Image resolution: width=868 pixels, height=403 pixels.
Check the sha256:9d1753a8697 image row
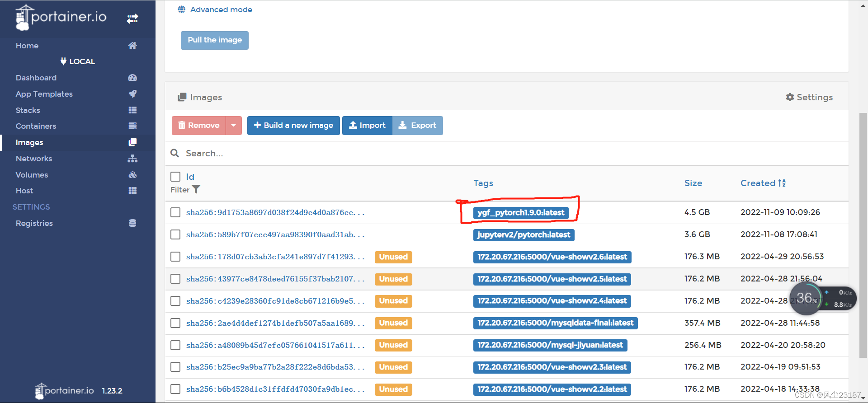point(175,212)
